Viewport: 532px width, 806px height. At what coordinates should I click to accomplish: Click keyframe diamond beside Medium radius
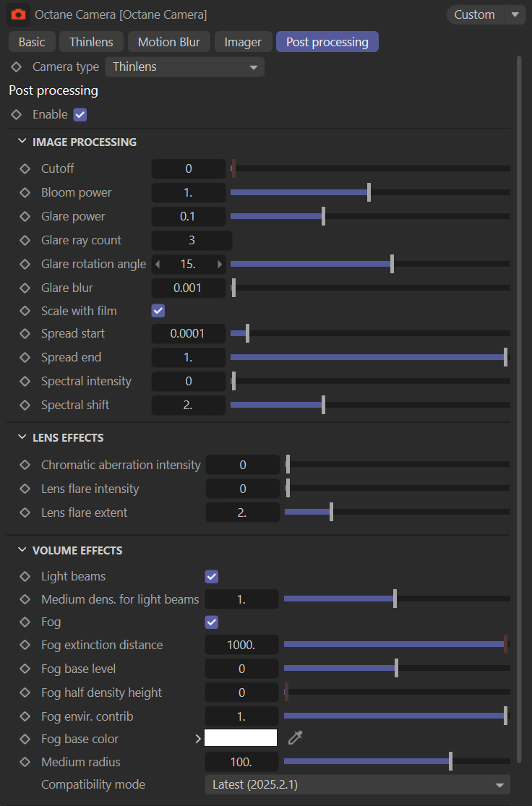coord(25,762)
